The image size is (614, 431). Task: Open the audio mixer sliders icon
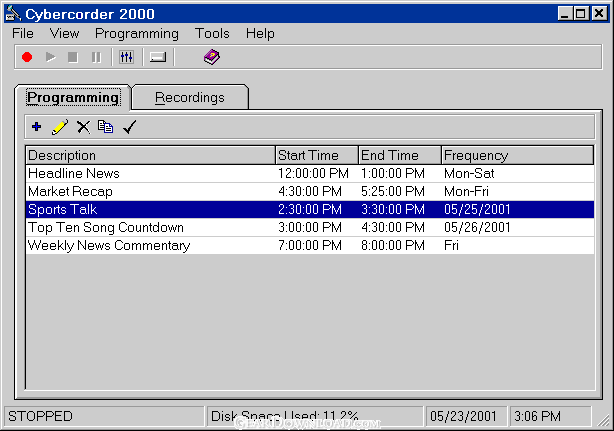[x=126, y=57]
